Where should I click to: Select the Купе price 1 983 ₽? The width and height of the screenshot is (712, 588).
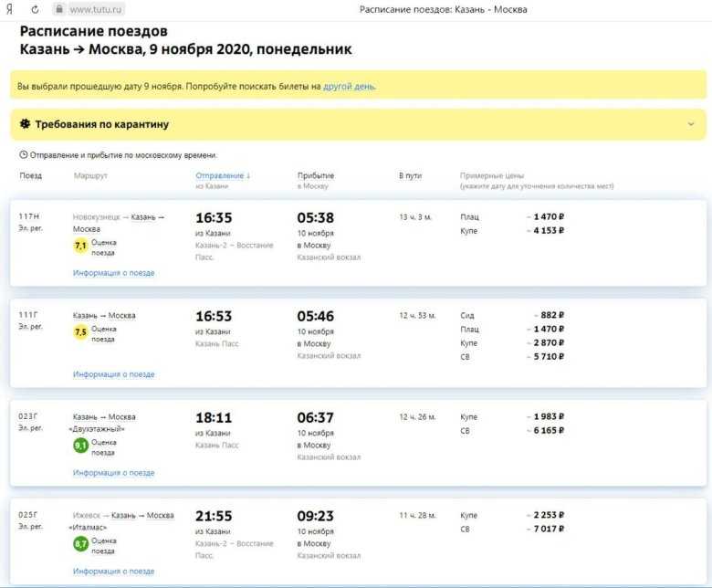(546, 416)
